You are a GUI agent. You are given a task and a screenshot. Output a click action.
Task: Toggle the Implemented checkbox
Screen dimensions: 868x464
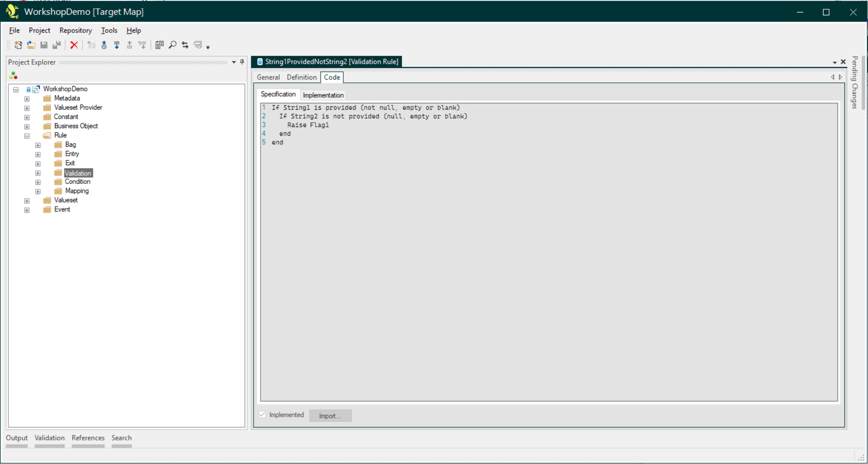[x=262, y=415]
